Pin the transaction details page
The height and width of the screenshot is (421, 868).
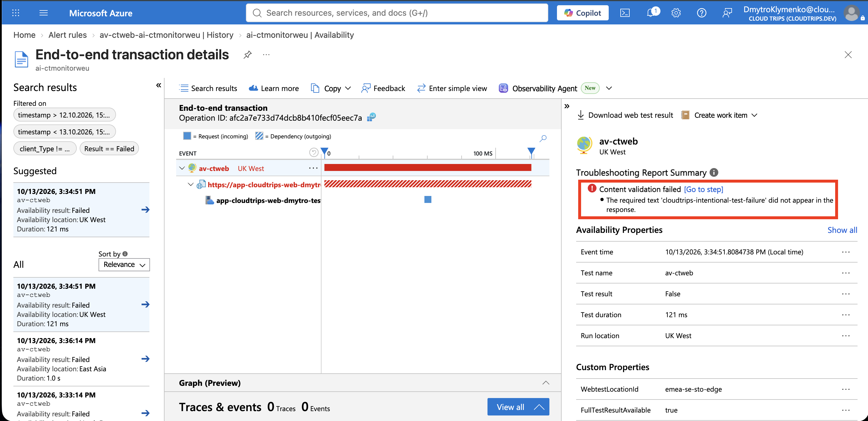(x=248, y=55)
